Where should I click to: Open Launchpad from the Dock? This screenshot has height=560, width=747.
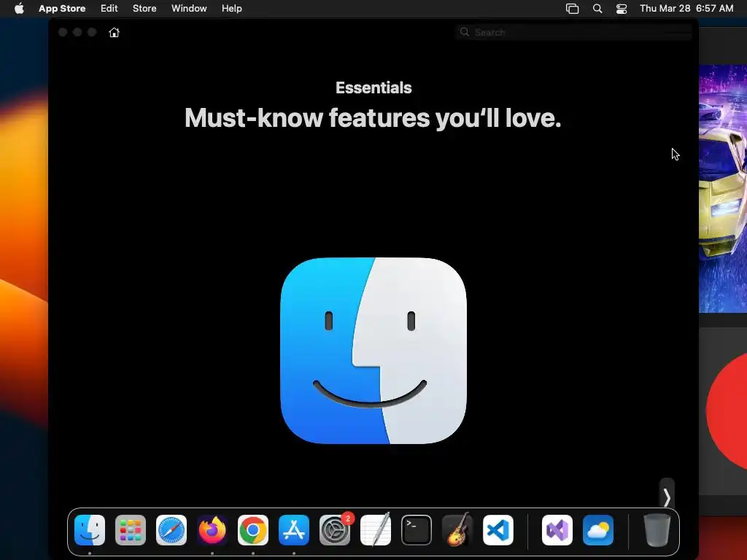pyautogui.click(x=131, y=530)
